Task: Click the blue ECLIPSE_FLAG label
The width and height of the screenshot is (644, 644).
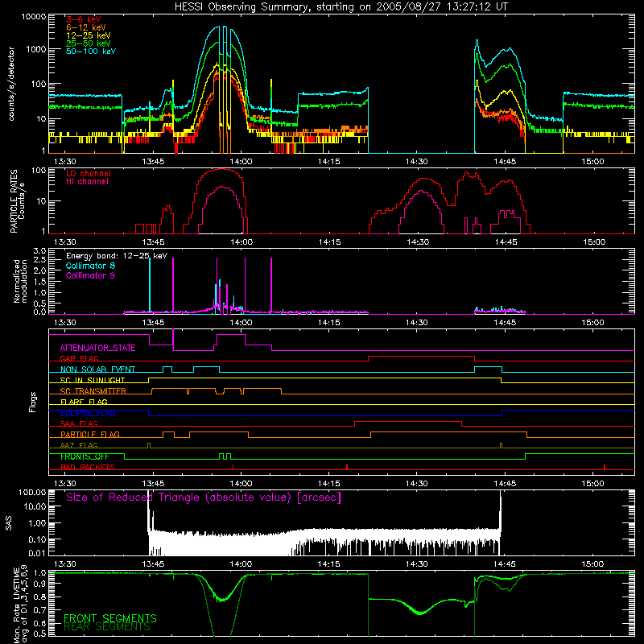Action: (x=88, y=413)
